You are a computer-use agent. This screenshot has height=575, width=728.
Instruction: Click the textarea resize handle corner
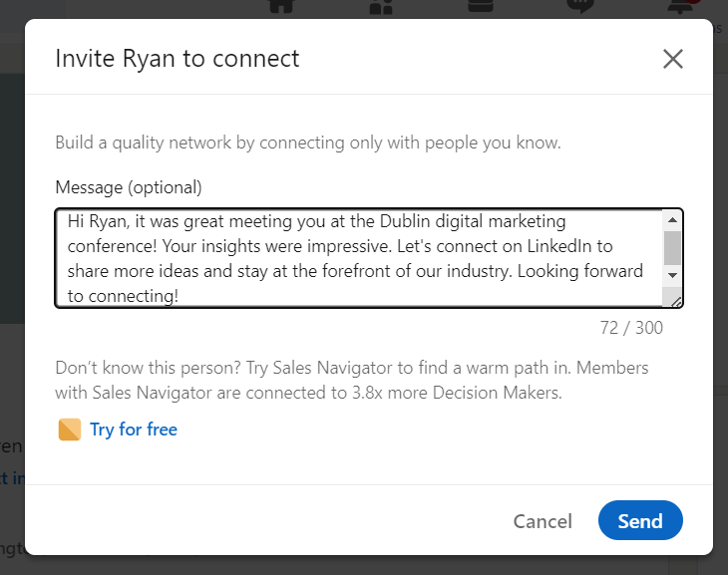(x=675, y=302)
